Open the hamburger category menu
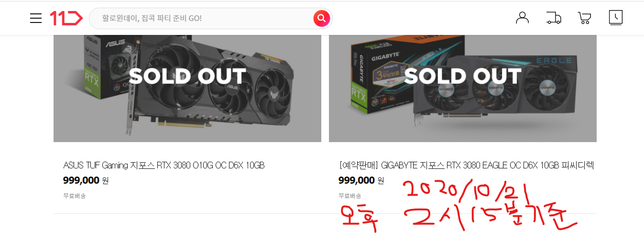The width and height of the screenshot is (644, 233). point(36,18)
